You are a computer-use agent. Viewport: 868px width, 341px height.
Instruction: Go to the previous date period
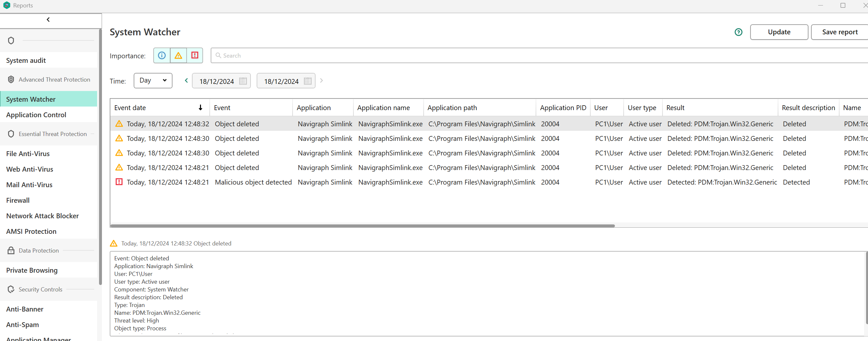[x=186, y=81]
